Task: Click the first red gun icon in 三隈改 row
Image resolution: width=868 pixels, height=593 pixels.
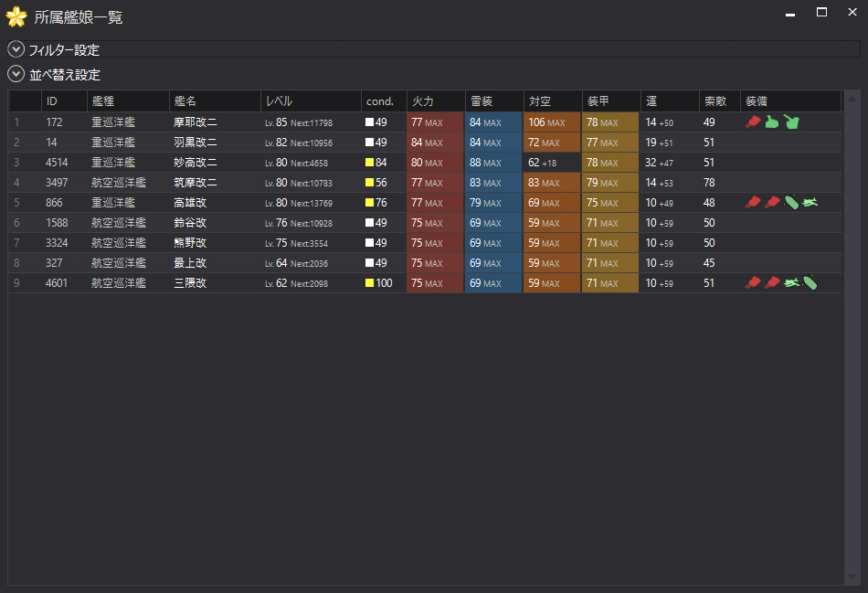Action: click(753, 283)
